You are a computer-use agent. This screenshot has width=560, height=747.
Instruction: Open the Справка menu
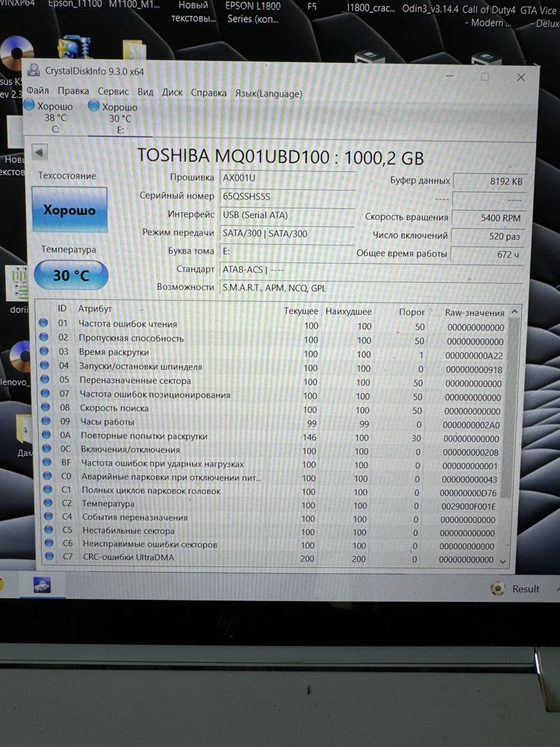pos(208,93)
